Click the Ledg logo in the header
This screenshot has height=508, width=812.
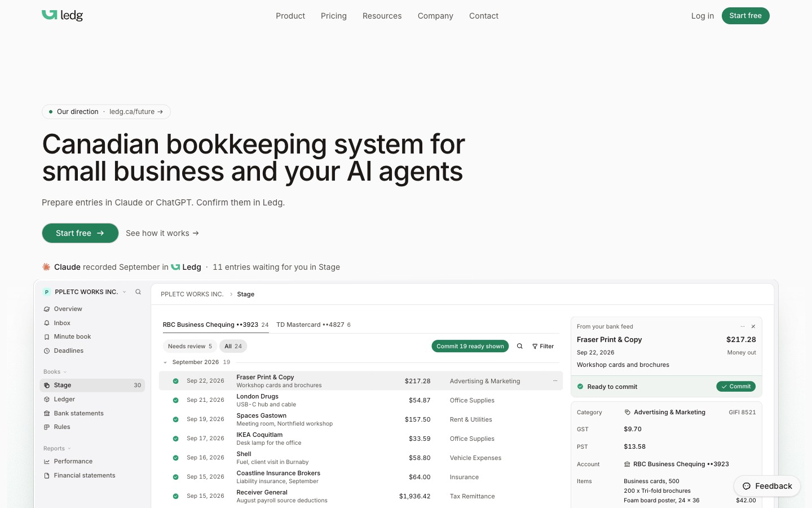pos(62,15)
